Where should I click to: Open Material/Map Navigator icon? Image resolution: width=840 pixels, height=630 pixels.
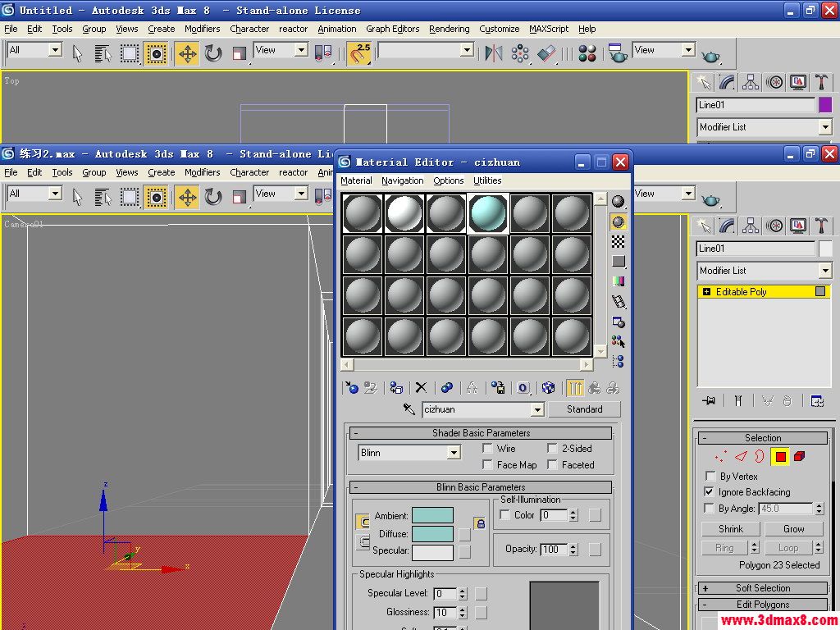click(619, 362)
